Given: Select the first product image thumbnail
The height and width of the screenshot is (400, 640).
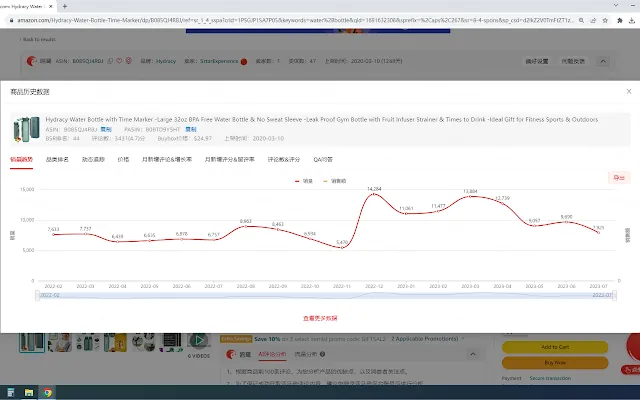Looking at the screenshot, I should coord(32,342).
